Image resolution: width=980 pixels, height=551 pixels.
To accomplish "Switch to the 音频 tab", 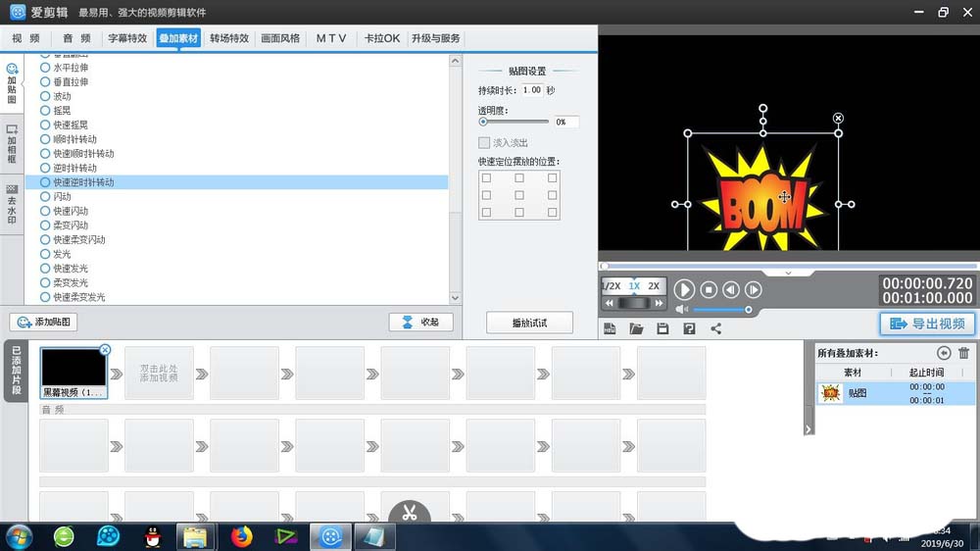I will click(x=76, y=38).
